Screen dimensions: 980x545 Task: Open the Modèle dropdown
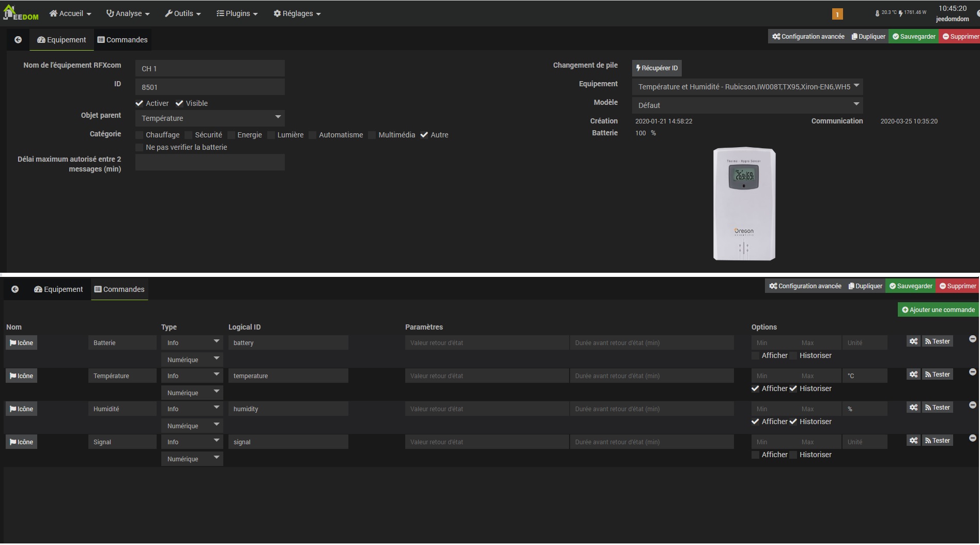747,105
